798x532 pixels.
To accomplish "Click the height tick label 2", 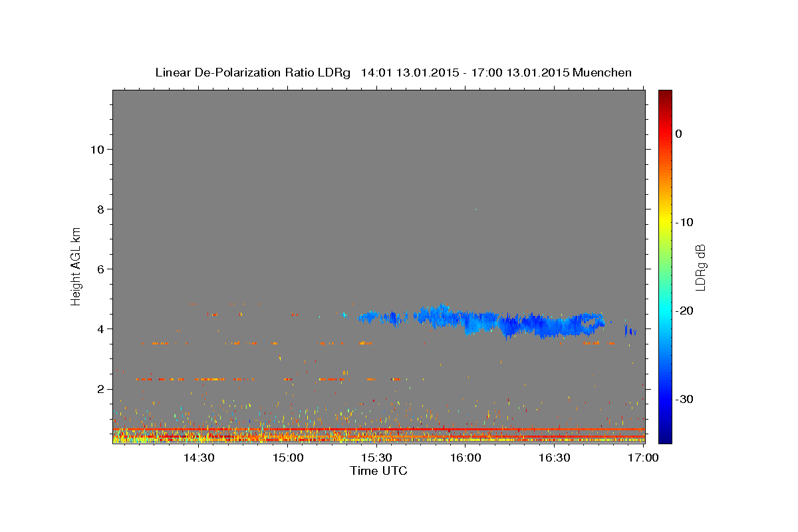I will point(99,389).
